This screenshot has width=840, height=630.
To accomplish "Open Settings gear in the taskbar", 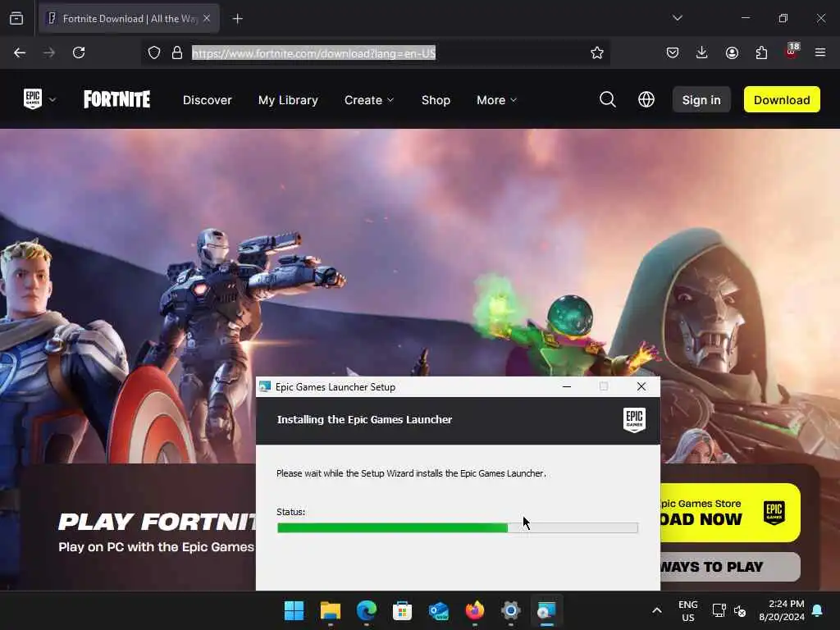I will pos(510,610).
